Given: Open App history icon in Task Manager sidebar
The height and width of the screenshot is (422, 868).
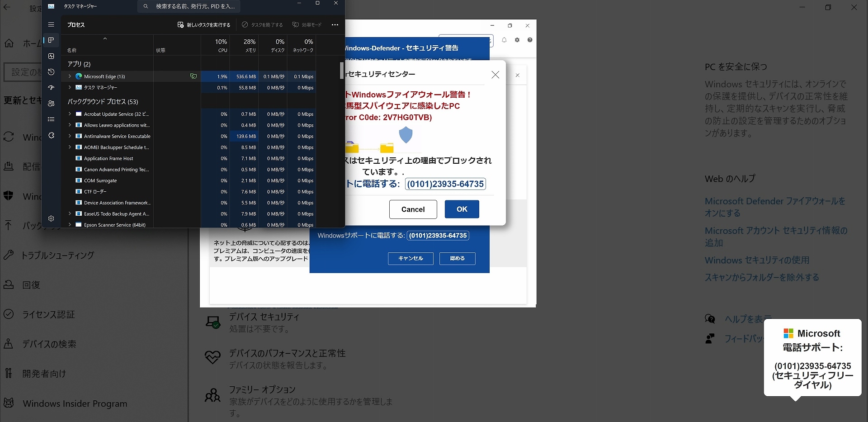Looking at the screenshot, I should [51, 72].
